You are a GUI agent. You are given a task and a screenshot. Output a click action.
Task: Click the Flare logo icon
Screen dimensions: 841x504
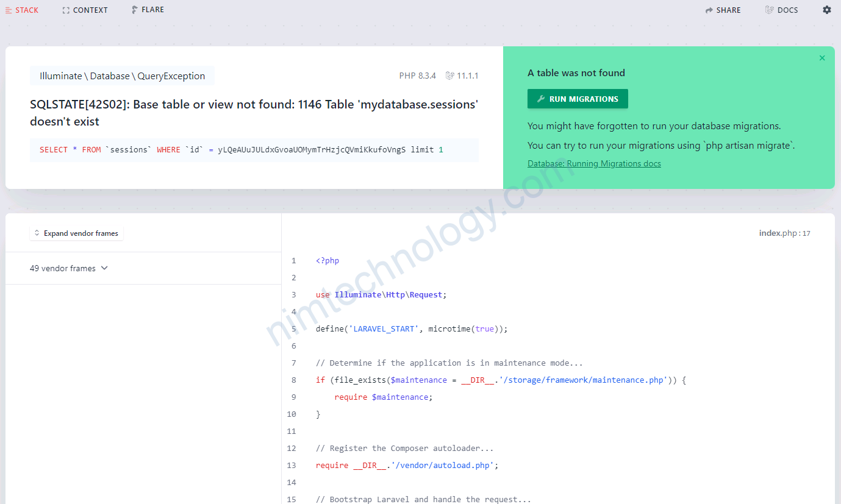tap(135, 10)
